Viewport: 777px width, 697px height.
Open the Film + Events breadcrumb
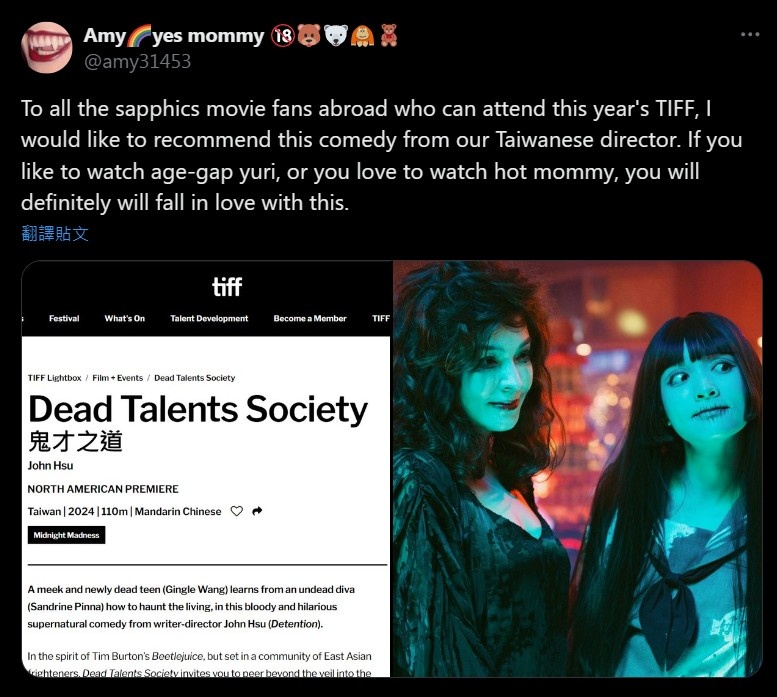pos(117,378)
